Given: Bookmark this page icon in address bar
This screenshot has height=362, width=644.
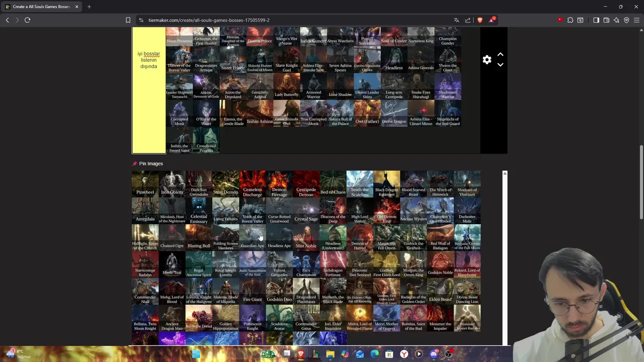Looking at the screenshot, I should 128,20.
